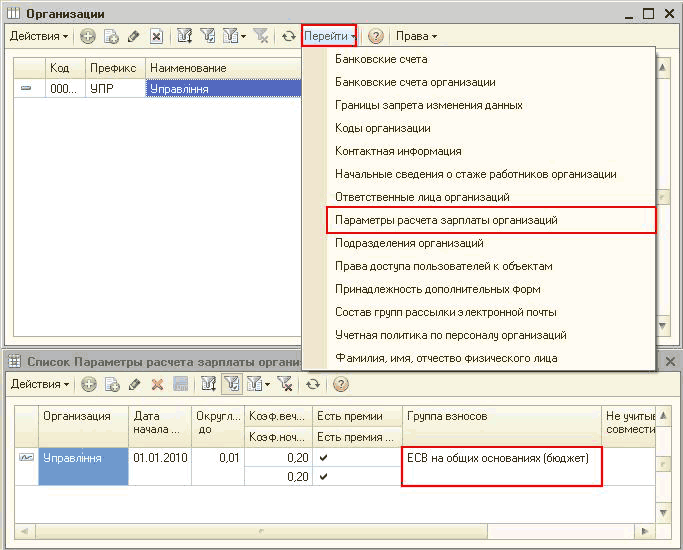Click the refresh icon in the lower list toolbar

pos(313,384)
